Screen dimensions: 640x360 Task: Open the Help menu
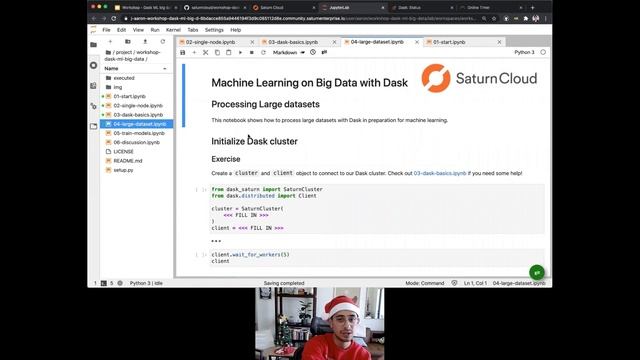pos(236,30)
